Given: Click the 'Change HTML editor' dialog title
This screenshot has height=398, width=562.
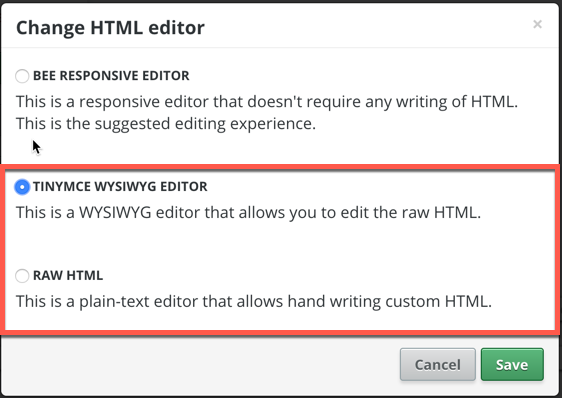Looking at the screenshot, I should [110, 28].
